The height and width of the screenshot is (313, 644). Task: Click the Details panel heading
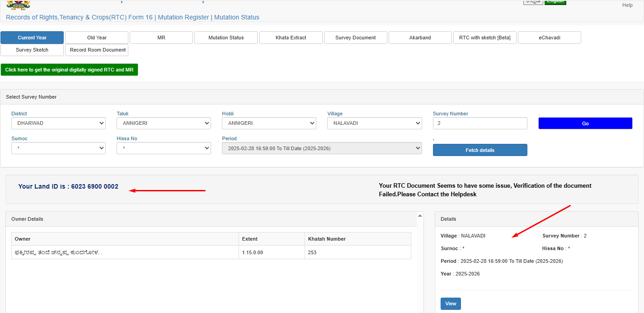(448, 219)
